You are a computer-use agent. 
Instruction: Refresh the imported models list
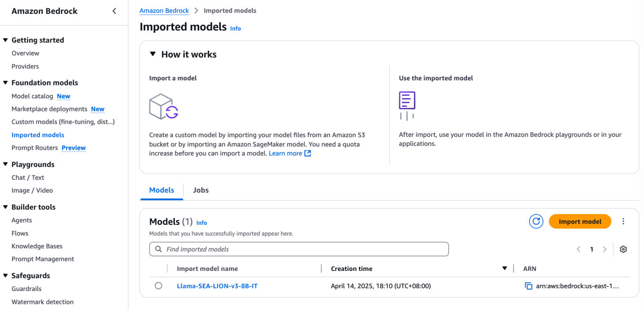click(x=536, y=221)
